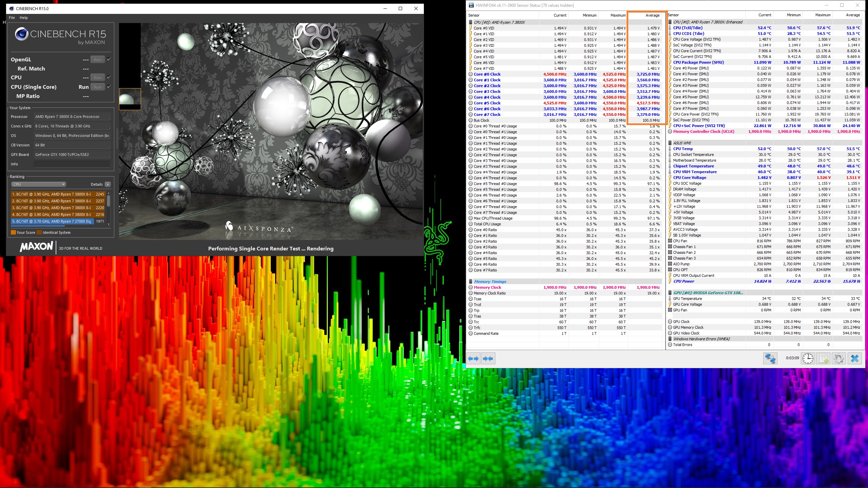The height and width of the screenshot is (488, 868).
Task: Click the Average column header
Action: point(652,15)
